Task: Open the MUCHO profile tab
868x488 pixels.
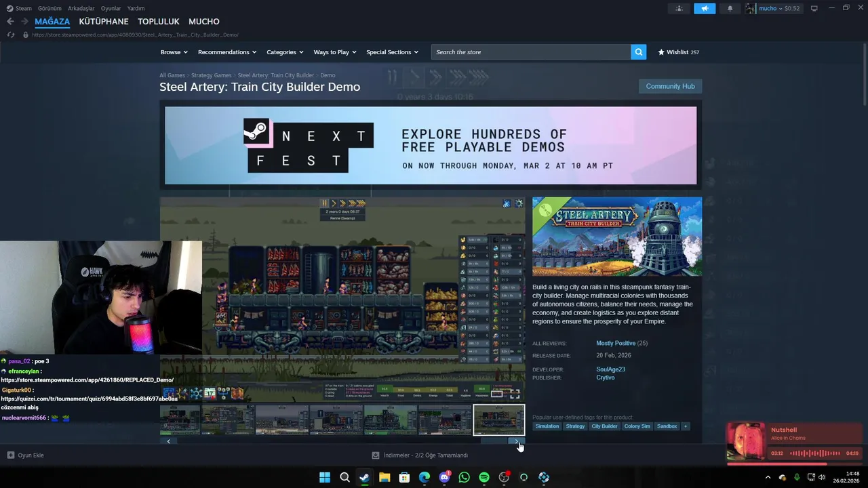Action: pyautogui.click(x=204, y=22)
